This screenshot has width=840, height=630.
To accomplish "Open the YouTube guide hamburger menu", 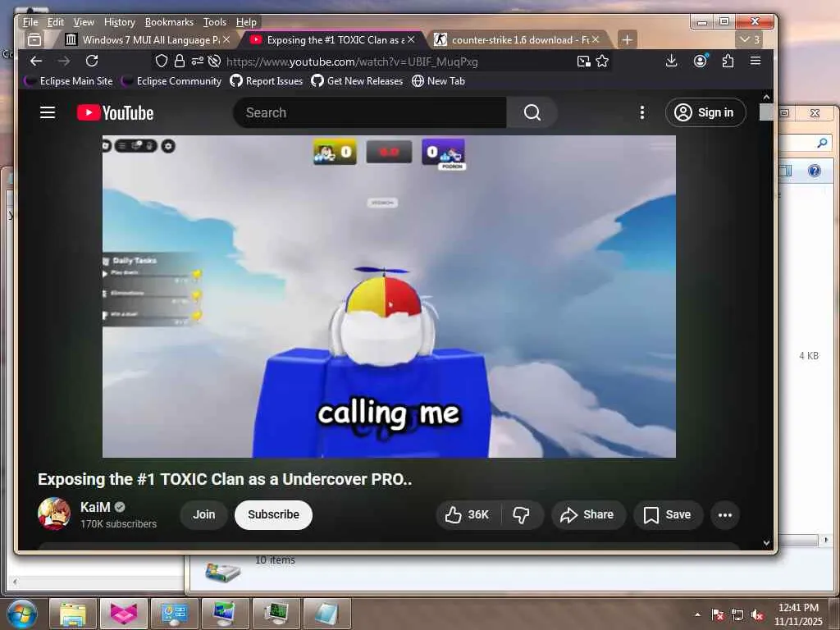I will [x=48, y=112].
